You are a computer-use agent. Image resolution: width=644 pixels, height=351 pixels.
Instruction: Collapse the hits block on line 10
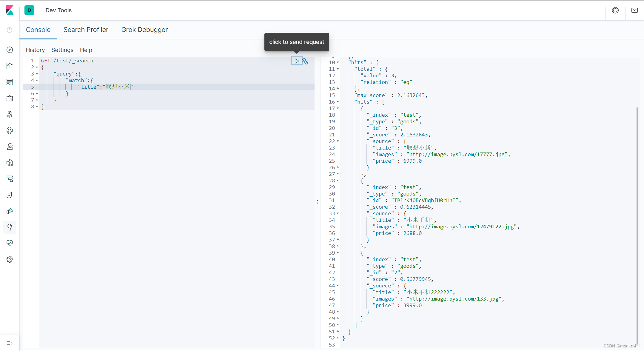[x=338, y=62]
